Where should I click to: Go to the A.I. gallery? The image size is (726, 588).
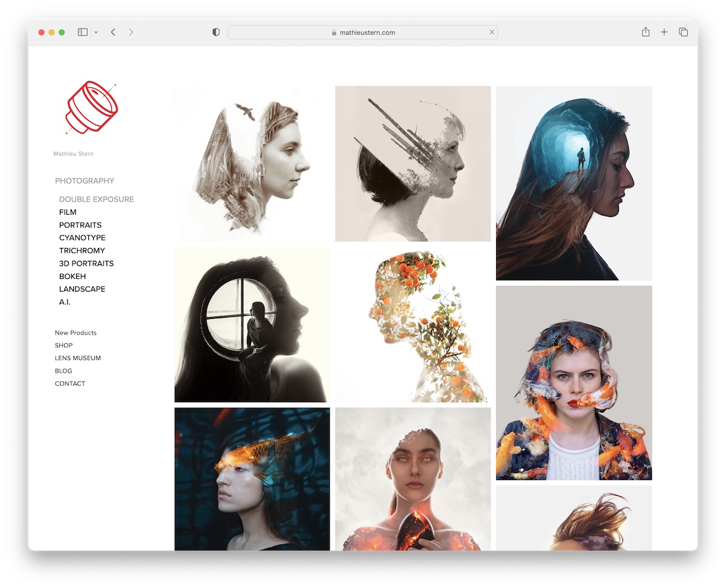pos(65,302)
